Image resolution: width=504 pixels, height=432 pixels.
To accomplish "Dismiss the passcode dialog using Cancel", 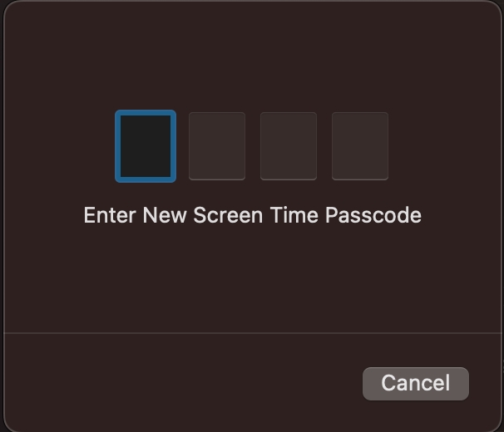I will click(416, 384).
